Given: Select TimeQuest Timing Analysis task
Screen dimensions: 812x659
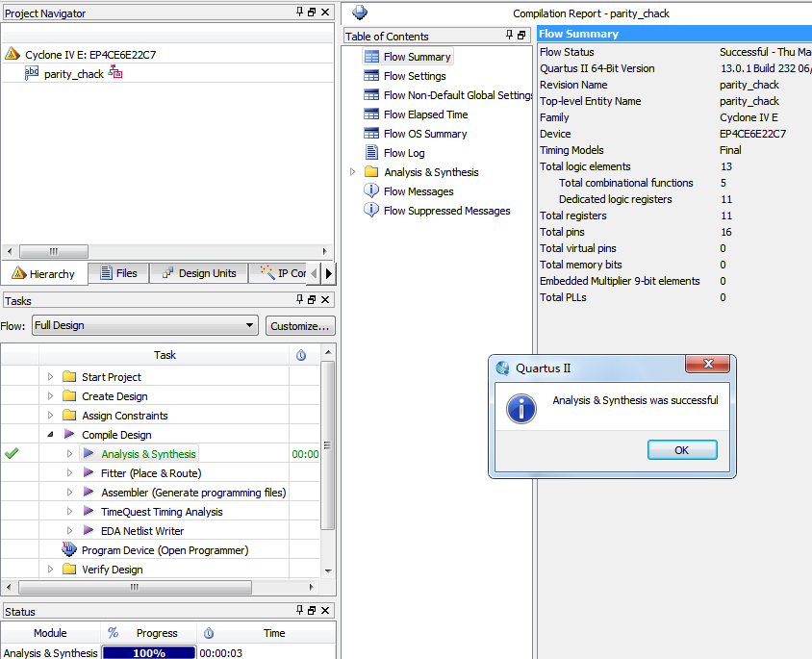Looking at the screenshot, I should click(162, 512).
